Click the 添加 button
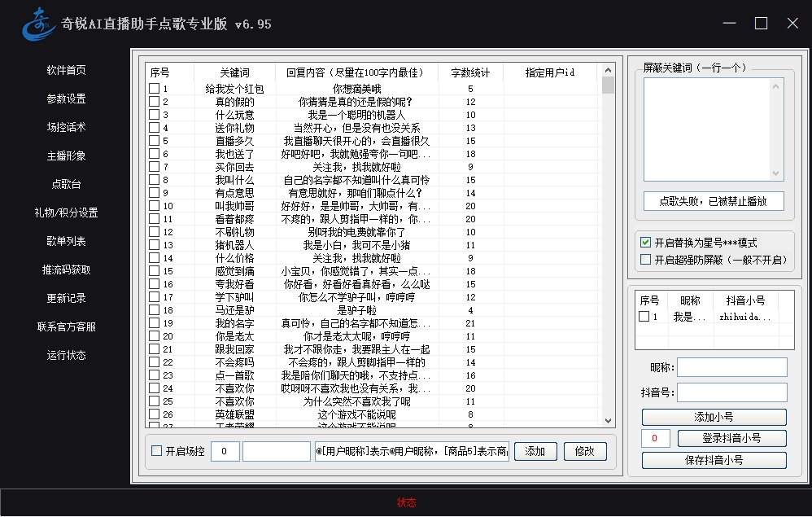 pos(535,451)
